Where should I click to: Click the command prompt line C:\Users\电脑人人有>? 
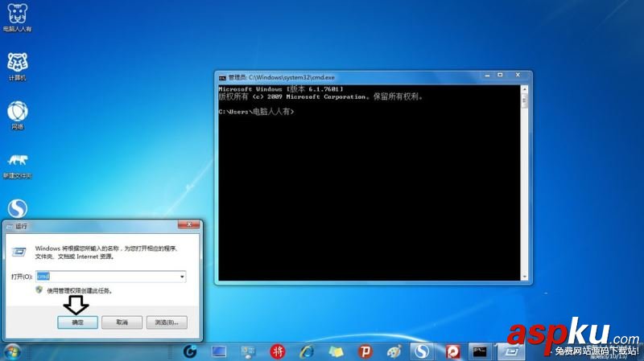(x=256, y=112)
